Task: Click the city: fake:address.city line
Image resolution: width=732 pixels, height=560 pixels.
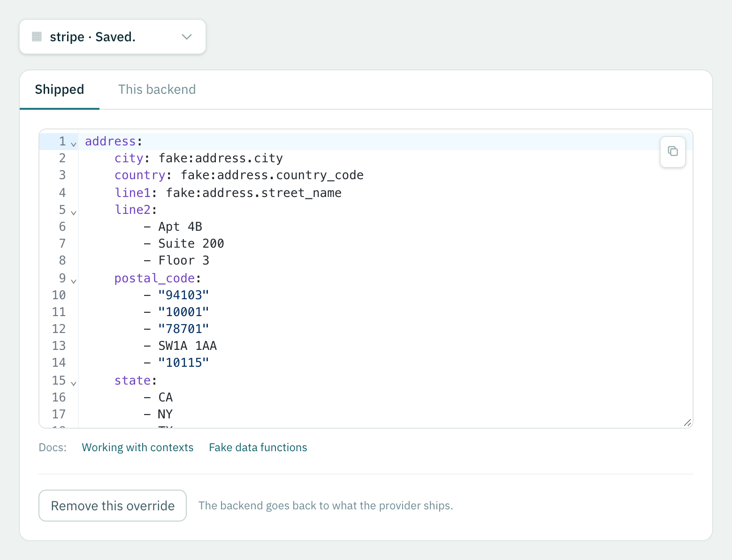Action: [198, 158]
